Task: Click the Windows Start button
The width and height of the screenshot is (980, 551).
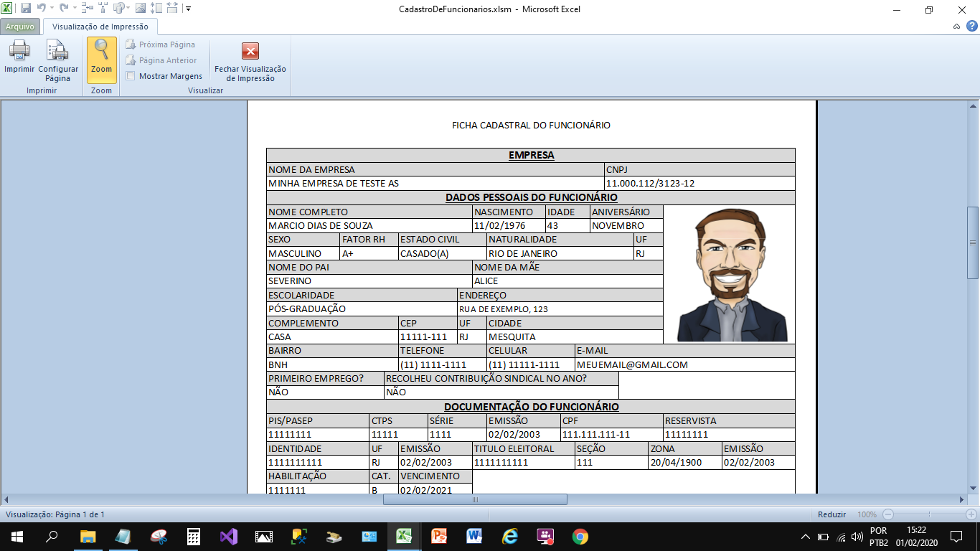Action: [17, 537]
